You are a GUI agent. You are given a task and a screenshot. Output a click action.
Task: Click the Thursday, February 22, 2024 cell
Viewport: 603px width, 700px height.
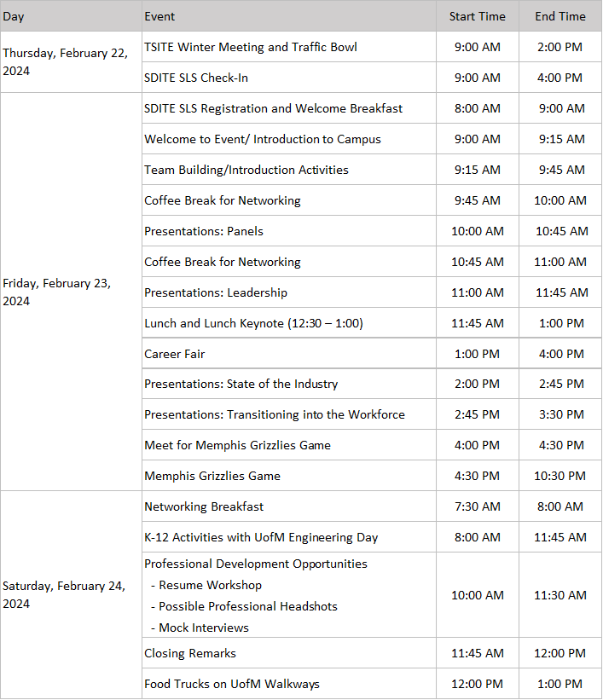[66, 61]
